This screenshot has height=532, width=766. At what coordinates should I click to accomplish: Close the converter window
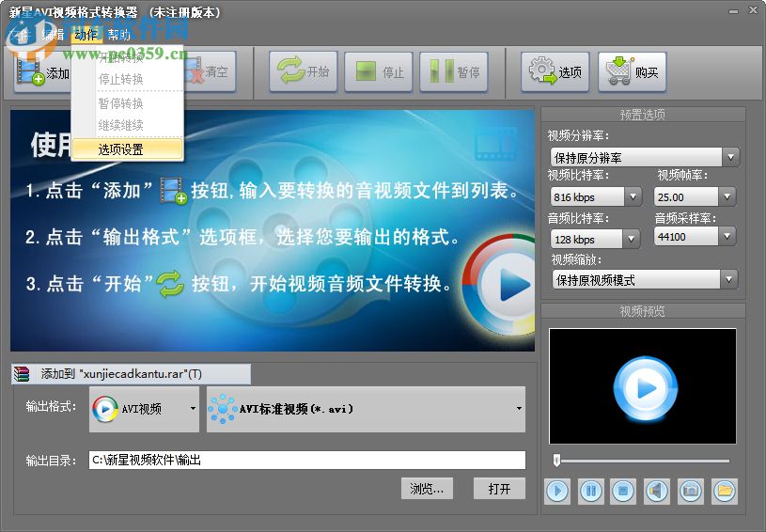click(x=753, y=10)
